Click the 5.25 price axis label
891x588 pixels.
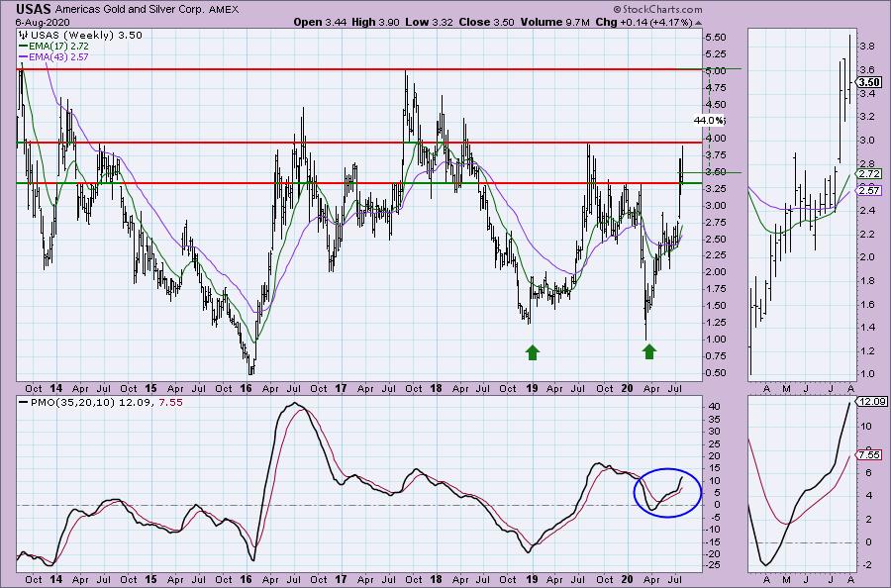pos(715,54)
